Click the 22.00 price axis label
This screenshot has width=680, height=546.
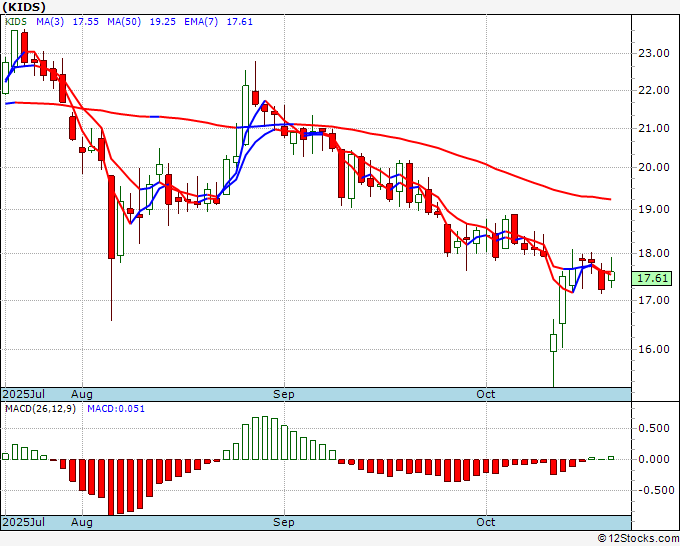[x=654, y=90]
